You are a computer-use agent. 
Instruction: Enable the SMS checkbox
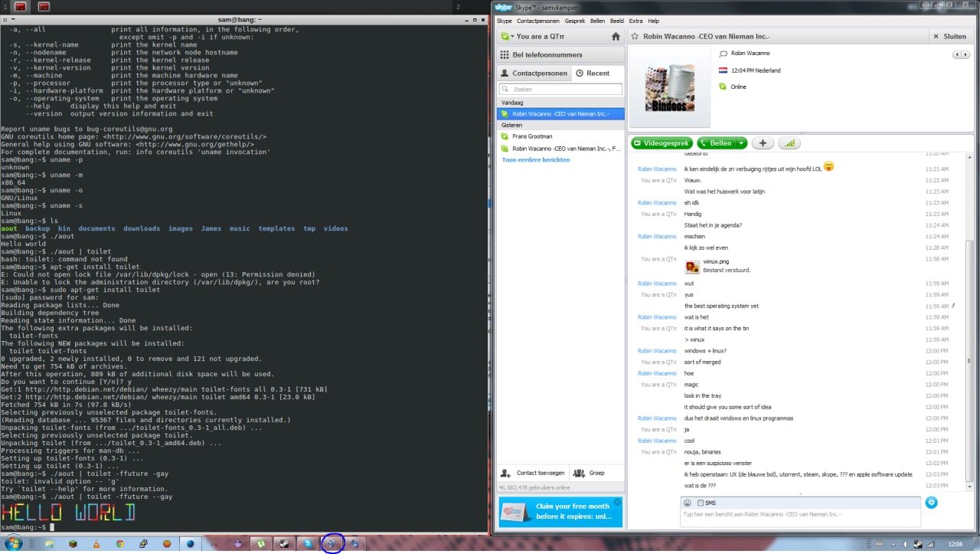coord(701,503)
